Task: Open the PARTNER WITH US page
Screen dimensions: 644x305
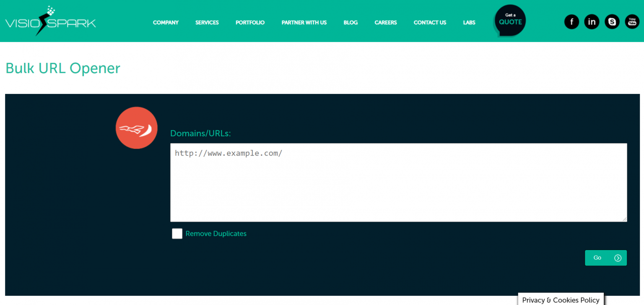Action: [304, 23]
